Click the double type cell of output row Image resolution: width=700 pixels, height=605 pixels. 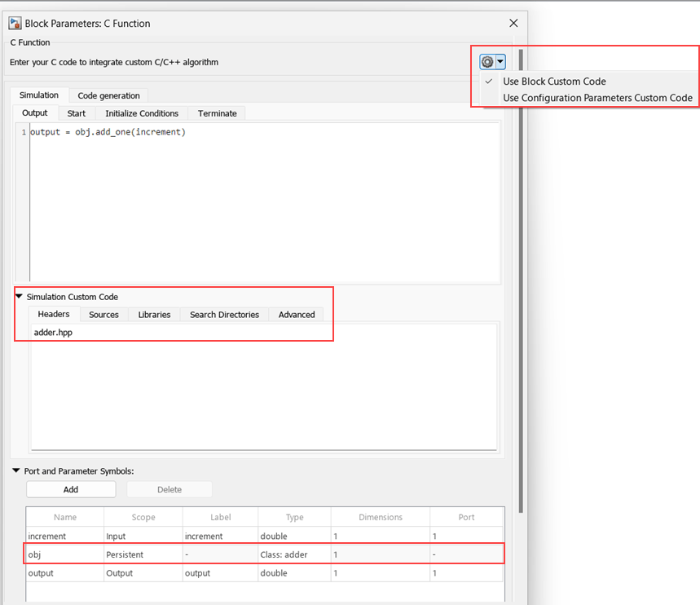(x=295, y=573)
